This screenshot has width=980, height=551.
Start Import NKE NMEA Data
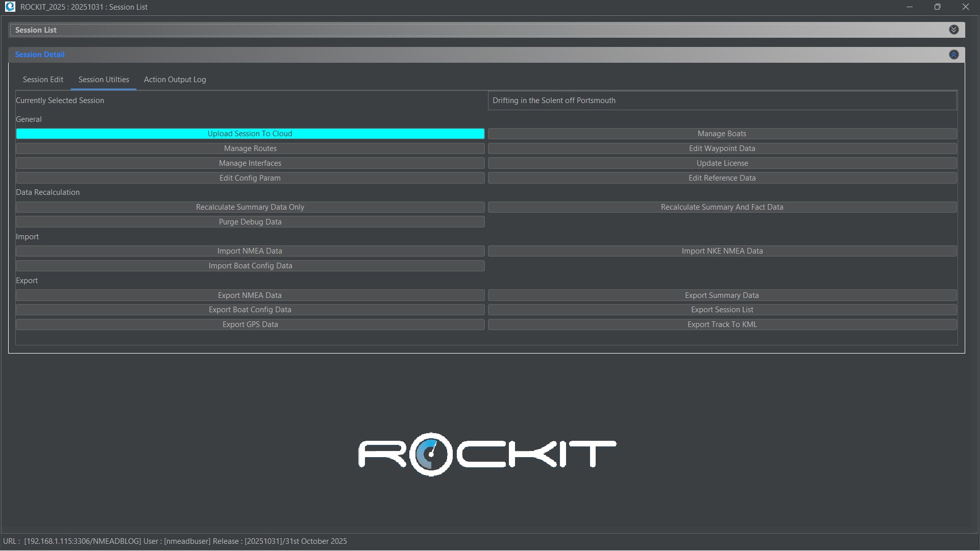point(722,251)
